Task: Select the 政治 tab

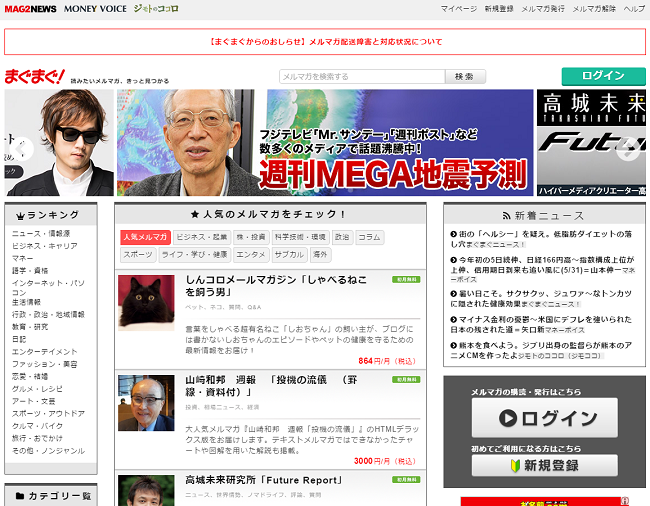Action: [x=342, y=237]
